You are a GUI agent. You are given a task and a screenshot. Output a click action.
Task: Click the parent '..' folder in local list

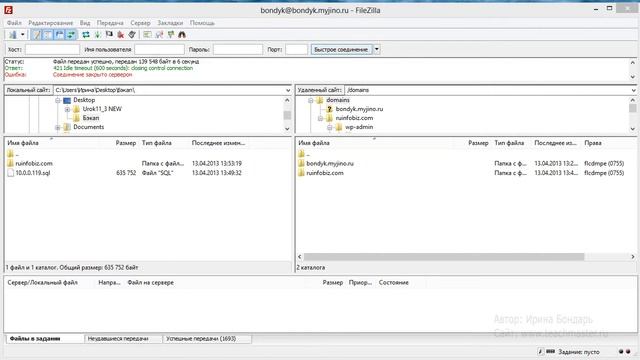13,154
